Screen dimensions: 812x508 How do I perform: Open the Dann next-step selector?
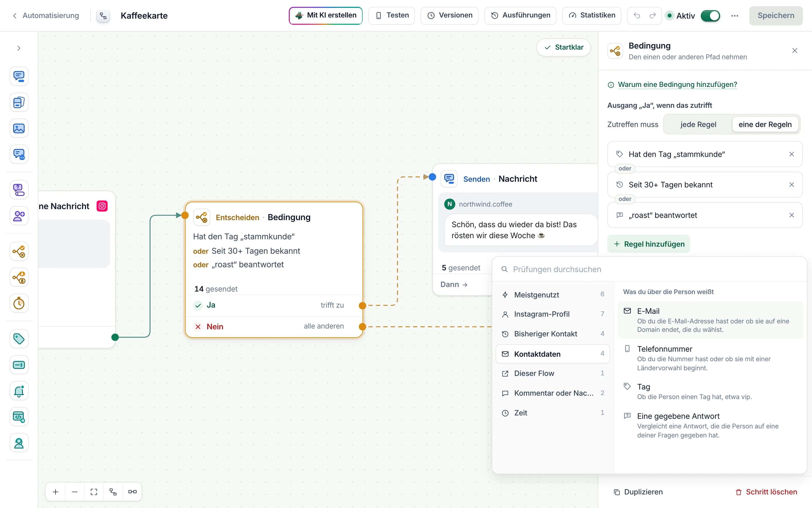click(454, 284)
